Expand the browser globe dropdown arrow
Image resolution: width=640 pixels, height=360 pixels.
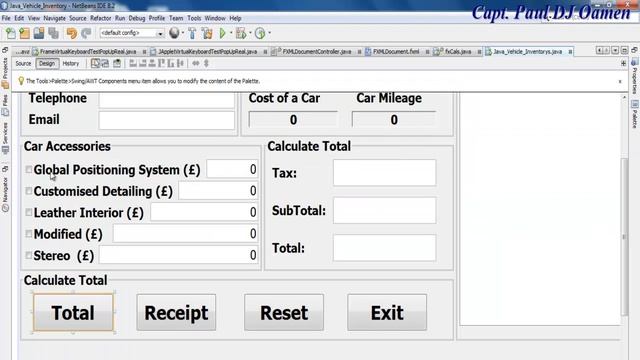(183, 33)
